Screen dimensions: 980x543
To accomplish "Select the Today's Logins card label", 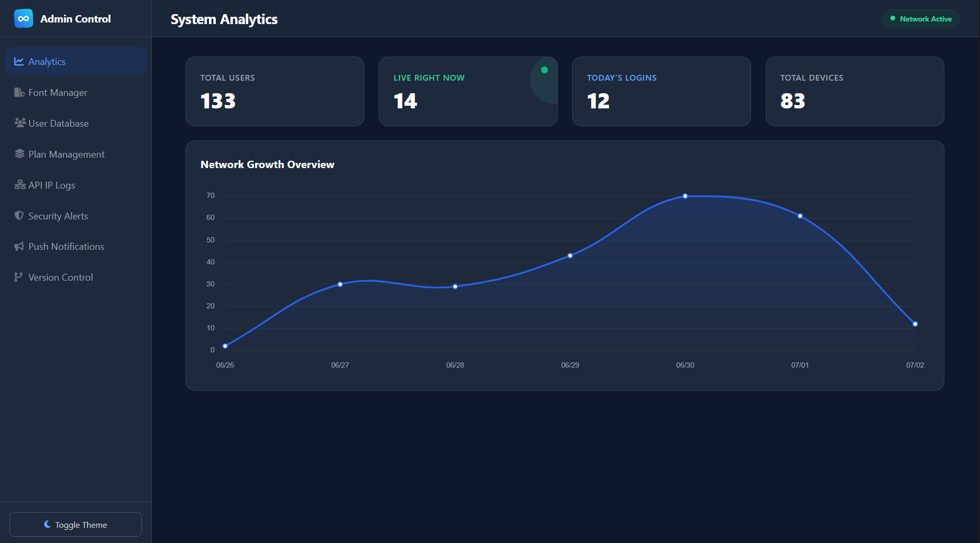I will click(622, 77).
